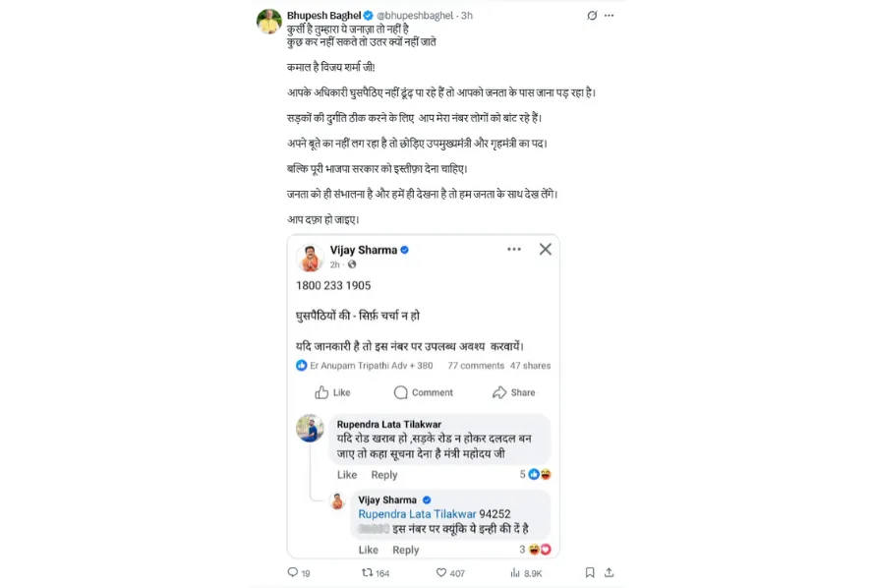Click the tagged Rupendra Lata Tilakwar mention
874x588 pixels.
(x=417, y=514)
